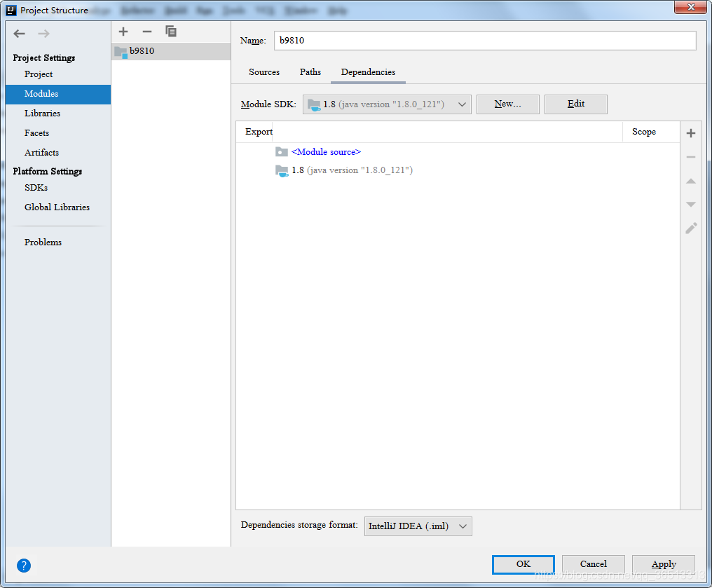This screenshot has width=712, height=588.
Task: Switch to the Sources tab
Action: pos(263,72)
